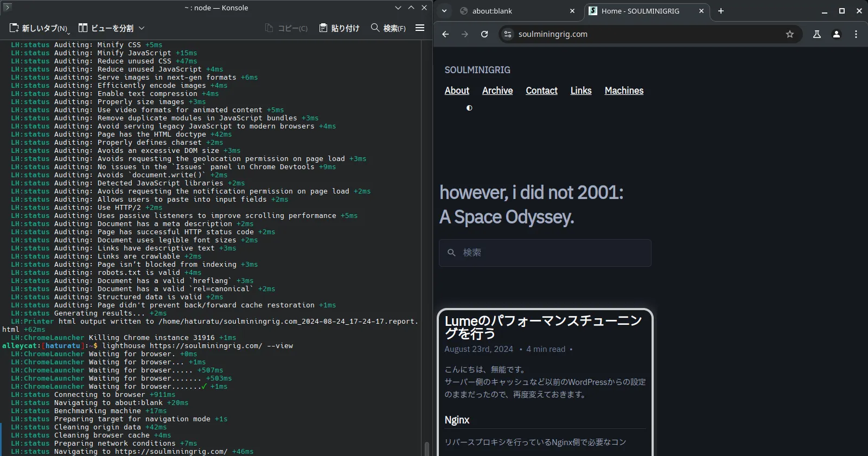
Task: Click the paste button in Konsole toolbar
Action: pyautogui.click(x=339, y=28)
